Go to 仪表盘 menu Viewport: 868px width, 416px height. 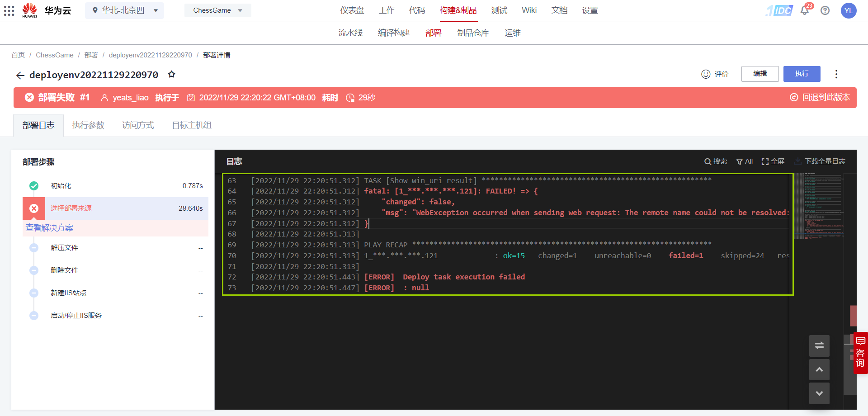[x=352, y=10]
